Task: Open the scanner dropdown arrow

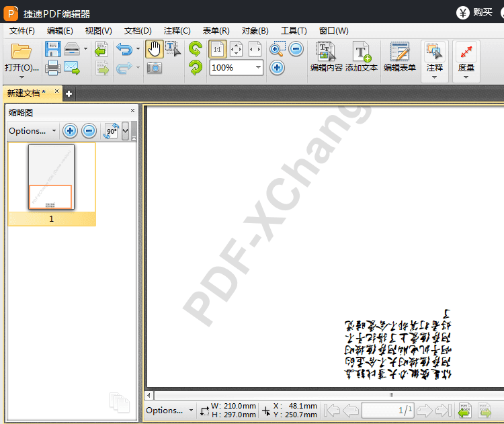Action: (x=85, y=49)
